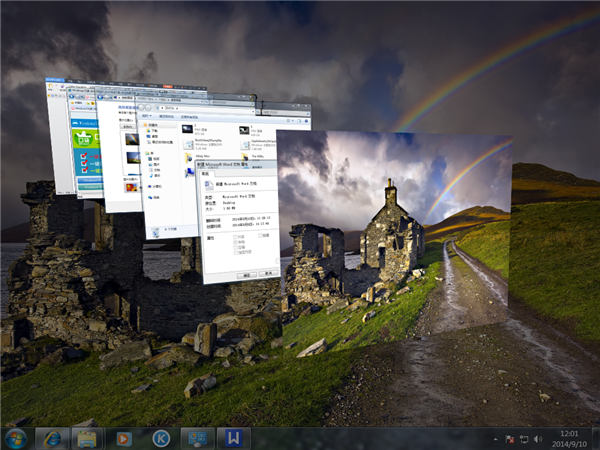Viewport: 600px width, 450px height.
Task: Click the taskbar icon left of the W icon
Action: [x=197, y=438]
